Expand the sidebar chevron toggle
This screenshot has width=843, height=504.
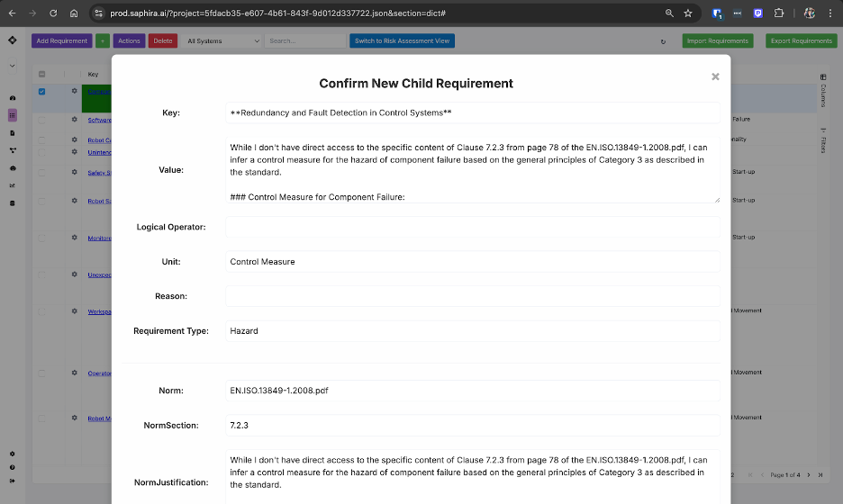coord(13,66)
